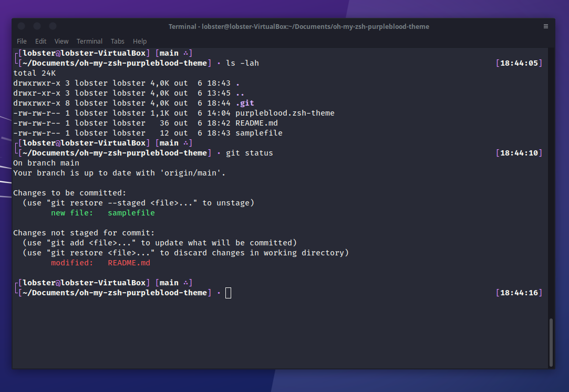The image size is (569, 392).
Task: Open the Help menu
Action: click(x=140, y=41)
